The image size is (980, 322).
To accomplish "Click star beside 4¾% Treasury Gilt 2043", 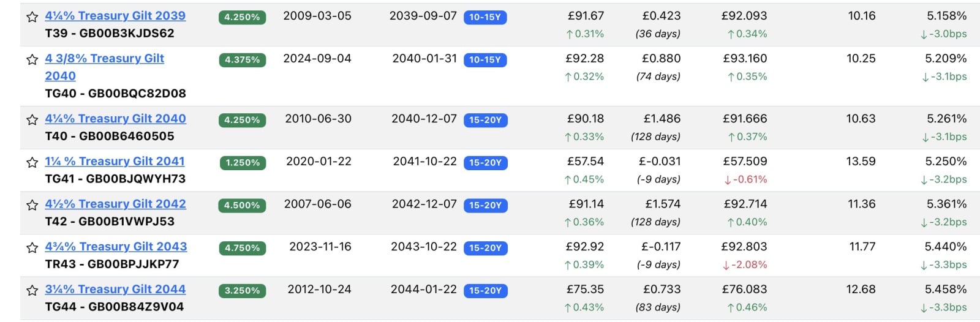I will click(x=32, y=248).
